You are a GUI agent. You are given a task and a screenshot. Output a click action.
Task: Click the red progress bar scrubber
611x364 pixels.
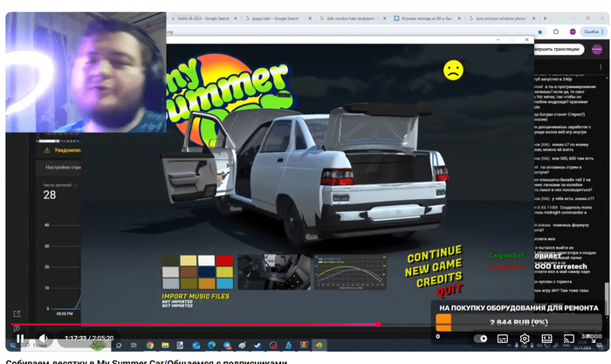(377, 325)
